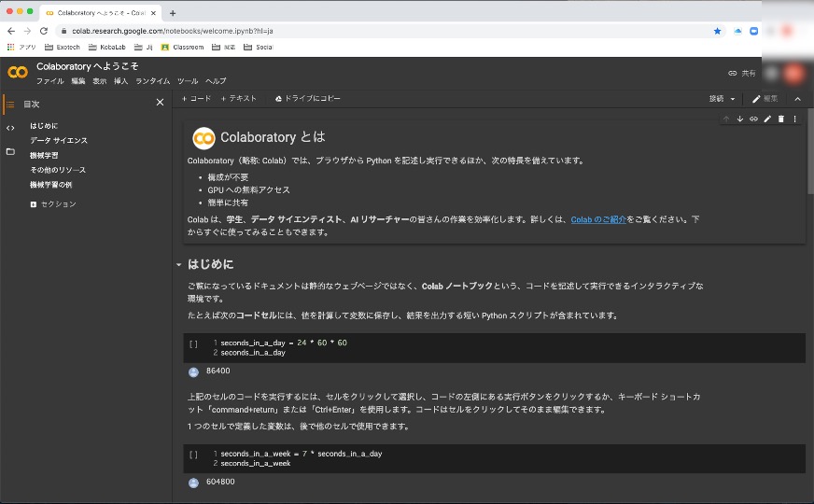The height and width of the screenshot is (504, 814).
Task: Open the Classroom bookmark
Action: [182, 48]
